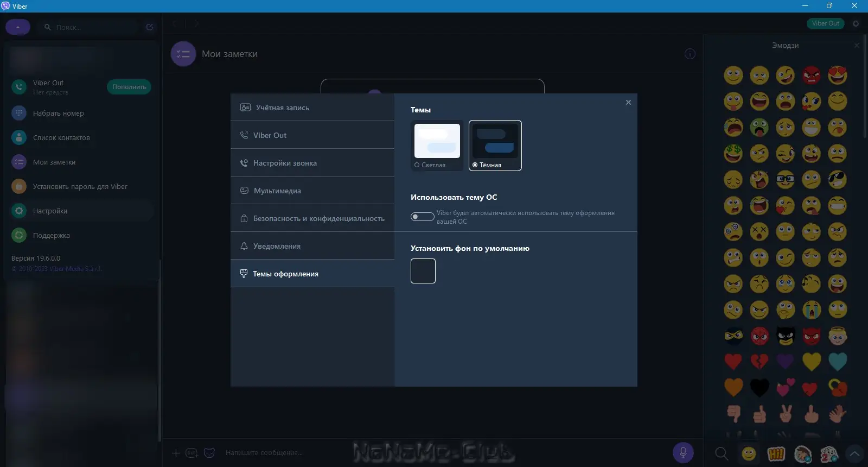Open the Viber Out settings section

pyautogui.click(x=312, y=135)
